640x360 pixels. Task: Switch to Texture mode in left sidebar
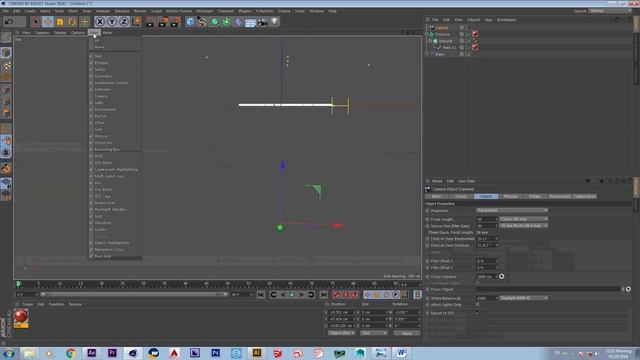click(x=6, y=65)
